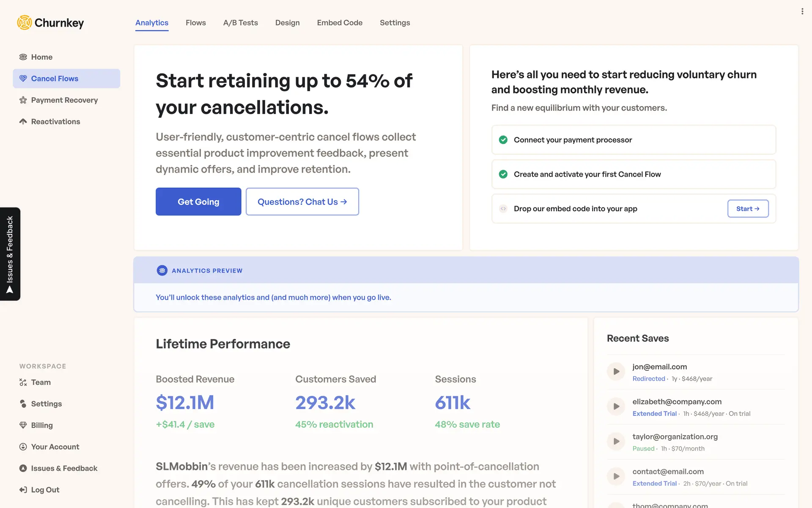Open Your Account page
812x508 pixels.
coord(55,447)
